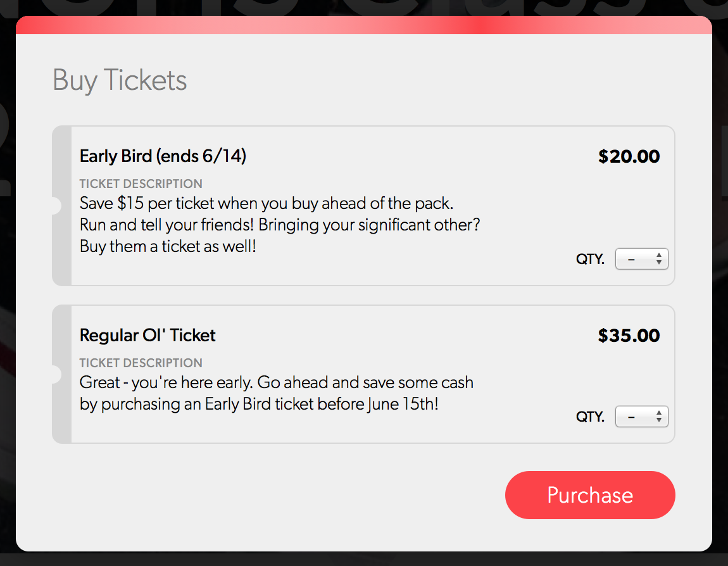728x566 pixels.
Task: Select the Regular Ol' Ticket title
Action: [147, 335]
